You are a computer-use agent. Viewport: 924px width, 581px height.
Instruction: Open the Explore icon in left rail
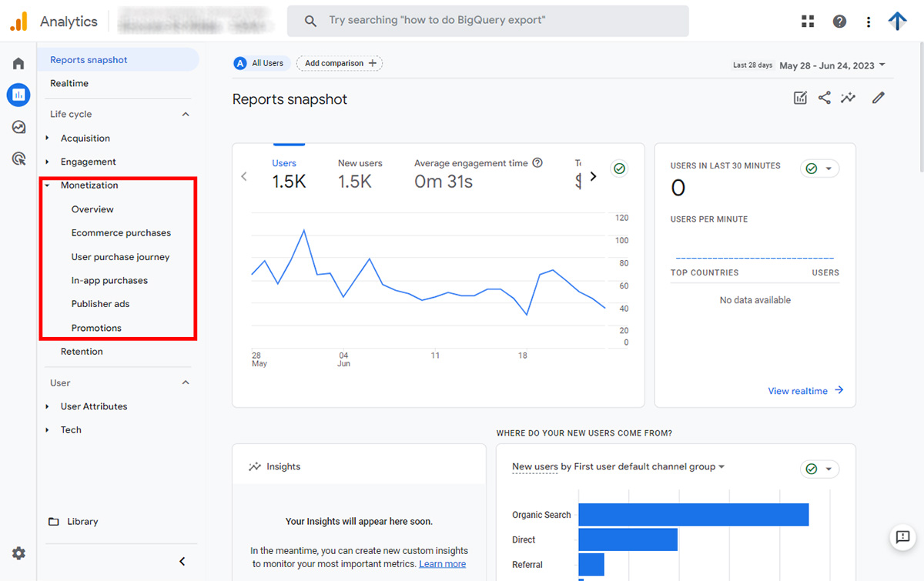18,127
